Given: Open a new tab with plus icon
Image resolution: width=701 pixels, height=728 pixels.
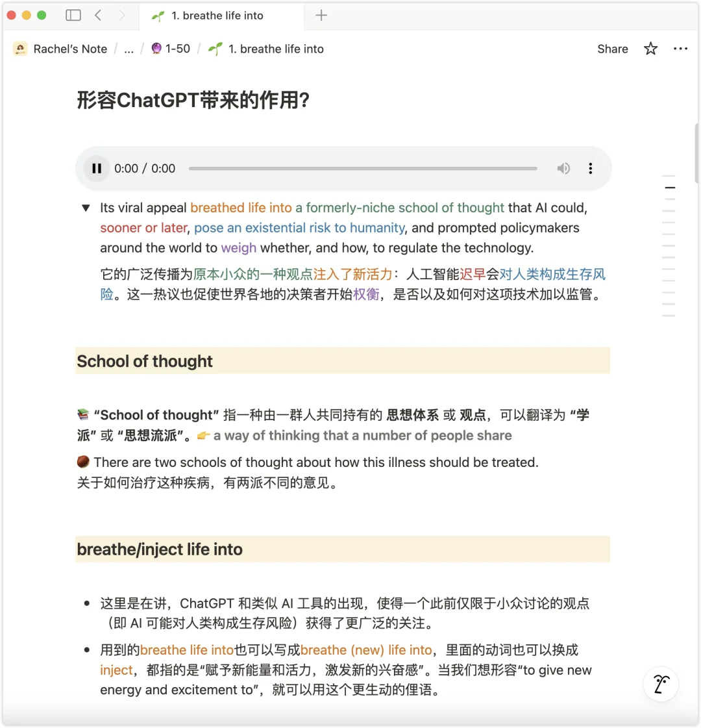Looking at the screenshot, I should point(321,16).
